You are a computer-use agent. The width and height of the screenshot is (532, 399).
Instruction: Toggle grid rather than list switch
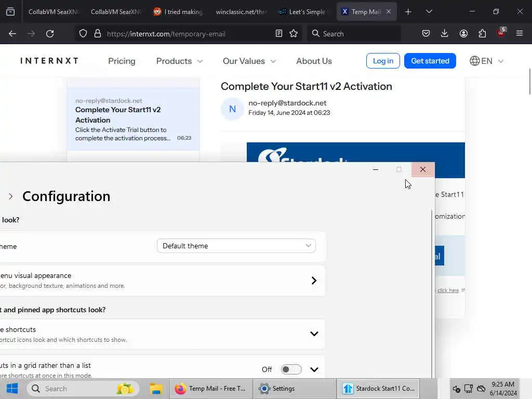pyautogui.click(x=291, y=369)
